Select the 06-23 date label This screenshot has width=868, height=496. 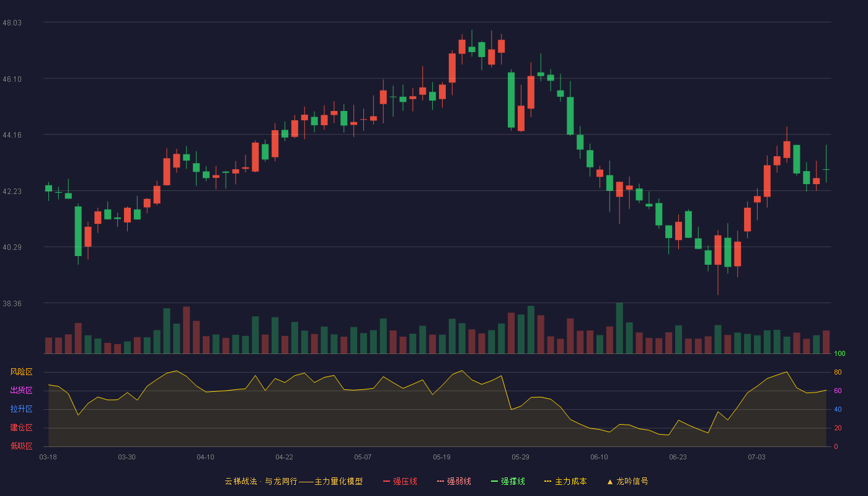coord(678,457)
